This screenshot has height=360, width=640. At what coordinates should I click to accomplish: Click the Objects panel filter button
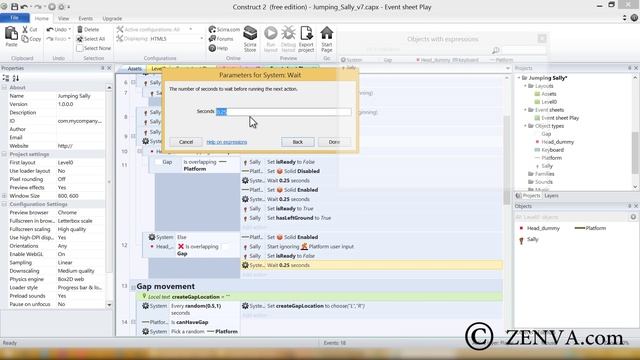(x=633, y=217)
